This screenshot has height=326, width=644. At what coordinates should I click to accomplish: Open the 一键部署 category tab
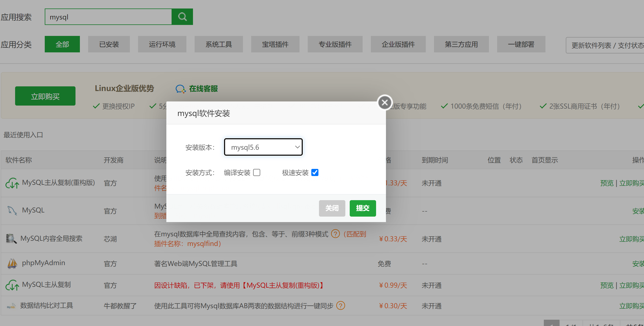pyautogui.click(x=521, y=44)
